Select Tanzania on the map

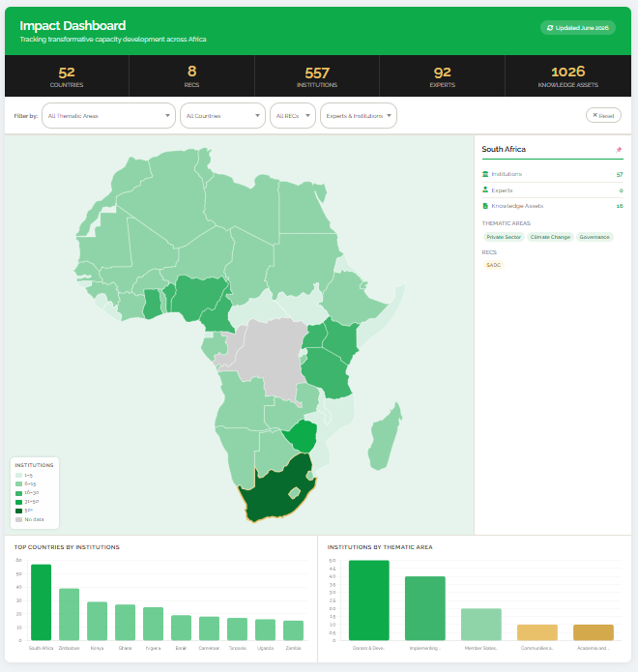pos(326,372)
